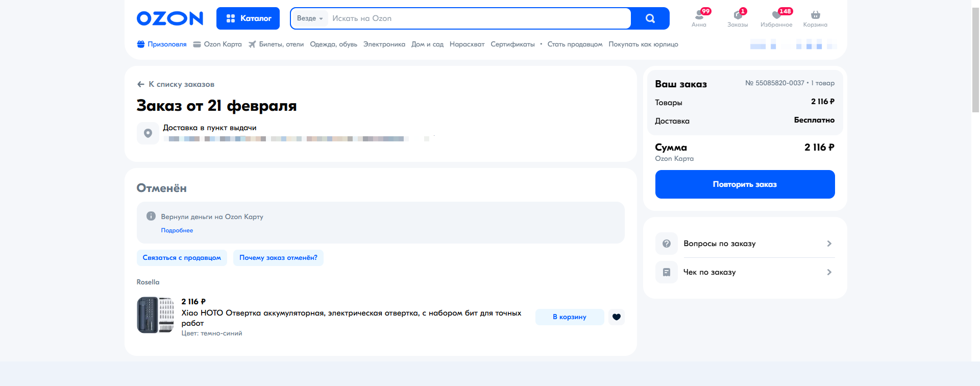Click the magnifier search button

tap(650, 18)
